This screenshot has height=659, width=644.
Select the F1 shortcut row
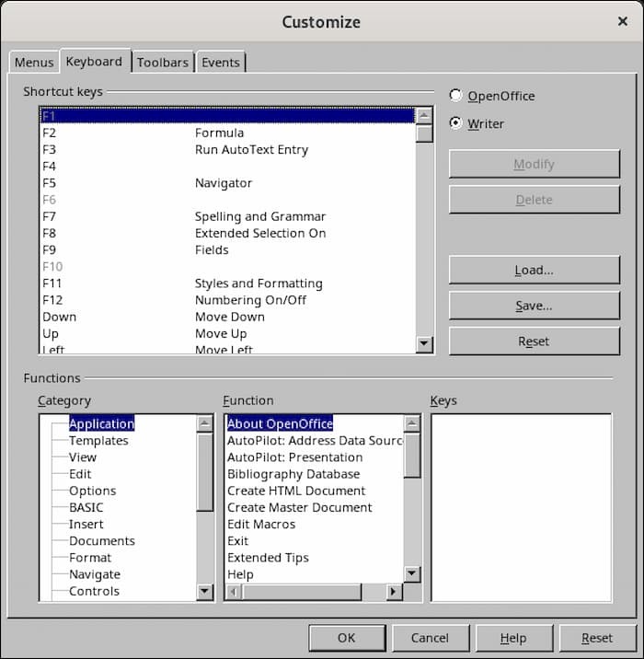coord(227,116)
